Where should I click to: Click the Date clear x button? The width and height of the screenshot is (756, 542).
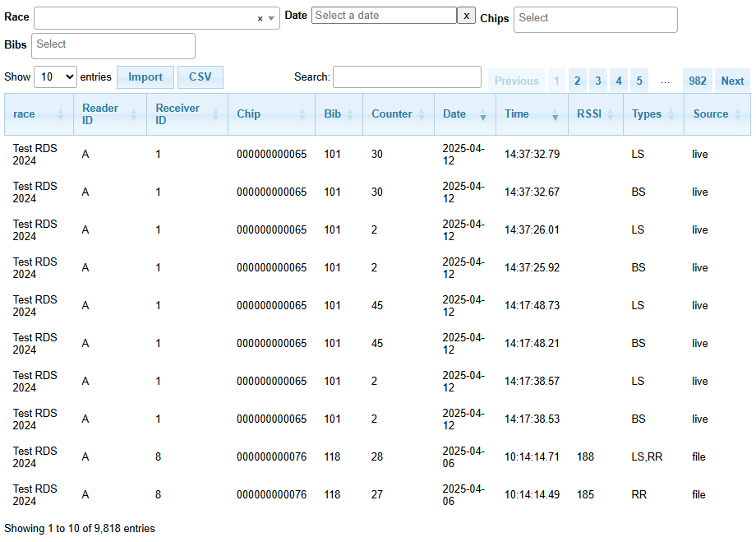(466, 16)
